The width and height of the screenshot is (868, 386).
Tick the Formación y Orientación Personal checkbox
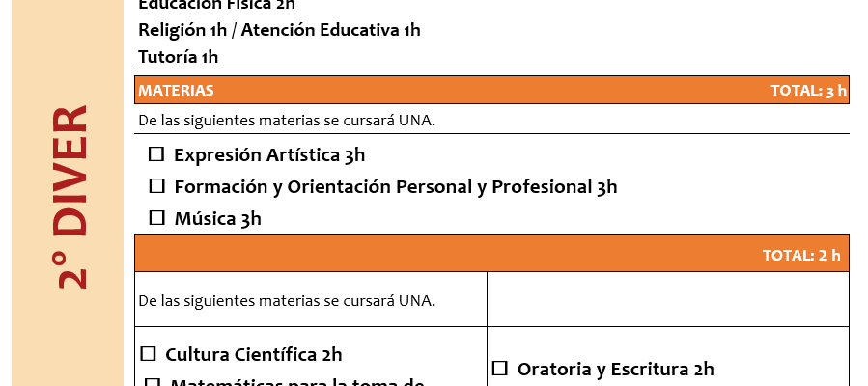(x=156, y=186)
